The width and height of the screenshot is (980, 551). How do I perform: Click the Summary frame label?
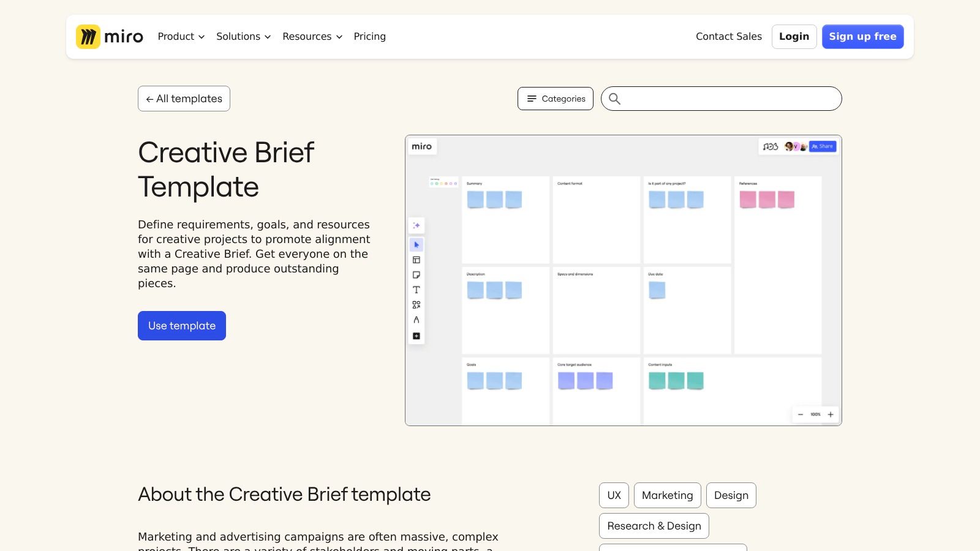click(x=474, y=184)
